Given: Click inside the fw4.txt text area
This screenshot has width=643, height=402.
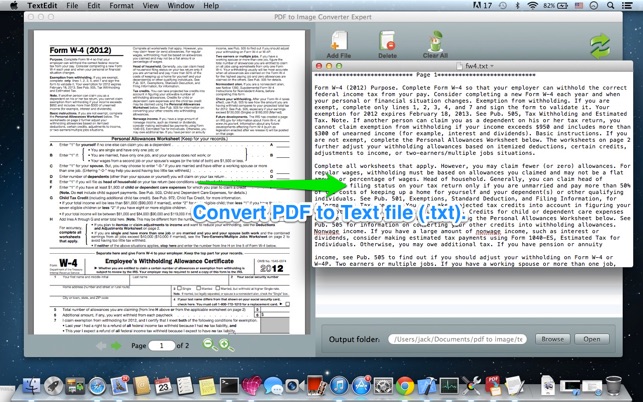Looking at the screenshot, I should tap(472, 169).
